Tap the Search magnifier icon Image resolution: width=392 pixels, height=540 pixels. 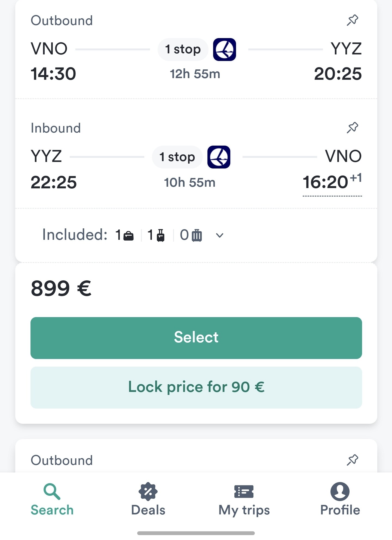(52, 492)
